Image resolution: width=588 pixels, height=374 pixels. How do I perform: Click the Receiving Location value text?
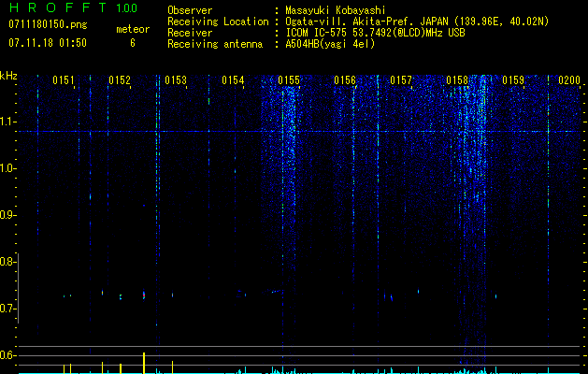pyautogui.click(x=417, y=22)
